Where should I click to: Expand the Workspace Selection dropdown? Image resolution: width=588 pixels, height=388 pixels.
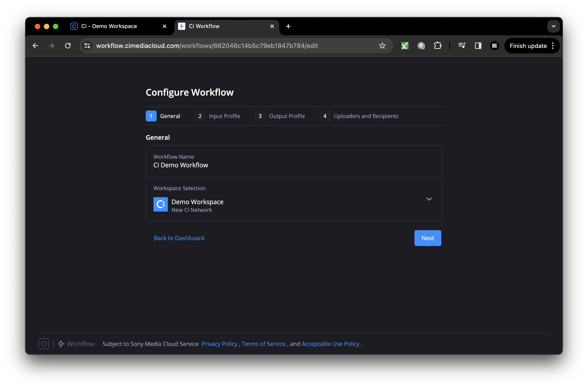429,199
